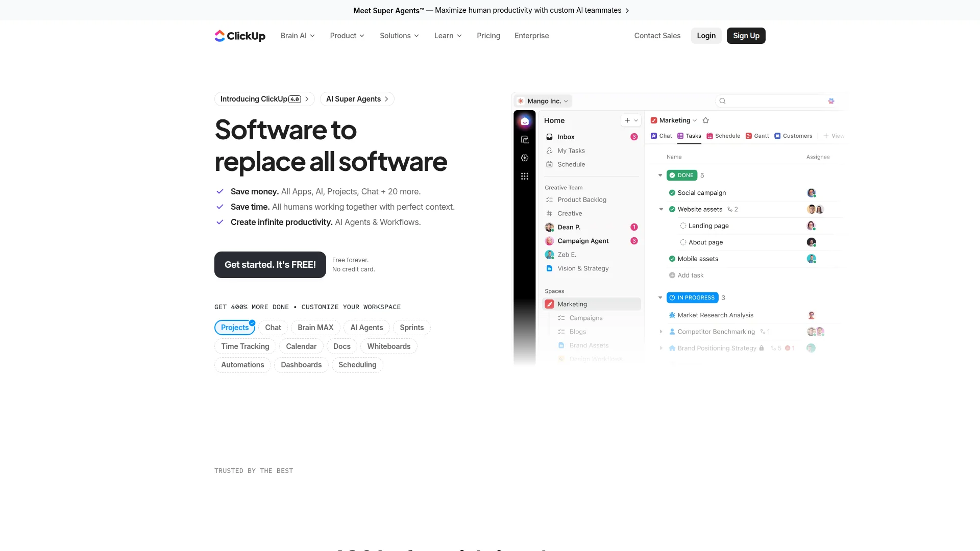Open the app grid icon in the dark rail
Viewport: 980px width, 551px height.
click(x=525, y=176)
